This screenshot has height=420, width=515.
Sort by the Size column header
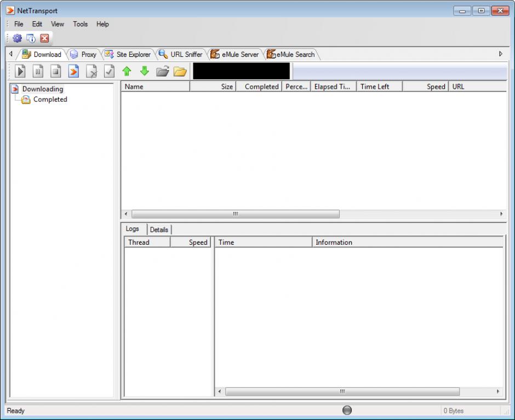tap(213, 87)
